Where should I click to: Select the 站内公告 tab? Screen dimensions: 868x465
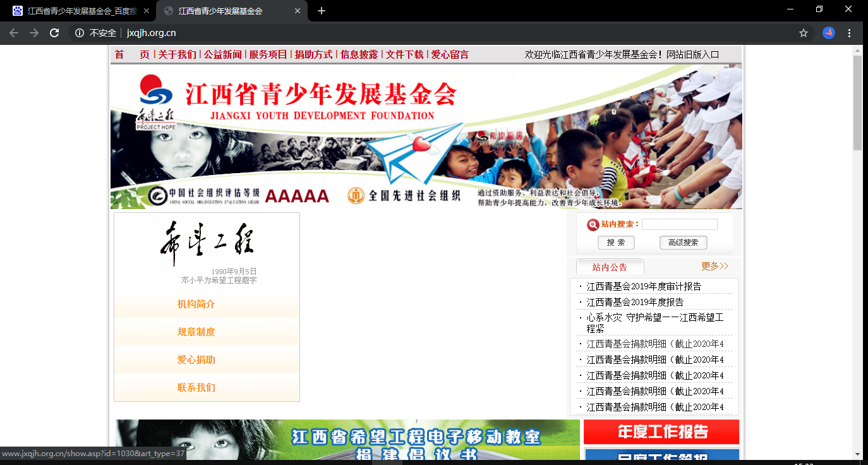click(x=610, y=267)
